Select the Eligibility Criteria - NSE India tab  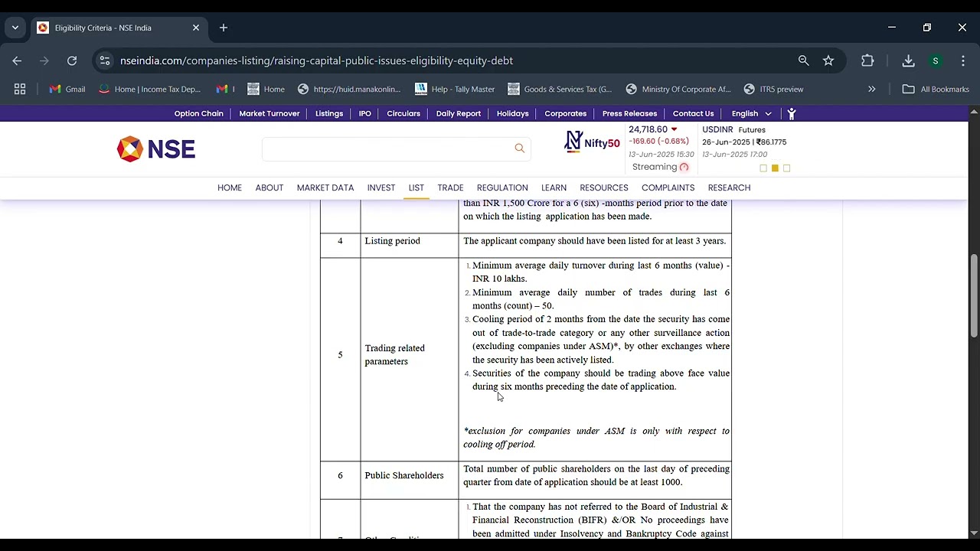(x=119, y=28)
